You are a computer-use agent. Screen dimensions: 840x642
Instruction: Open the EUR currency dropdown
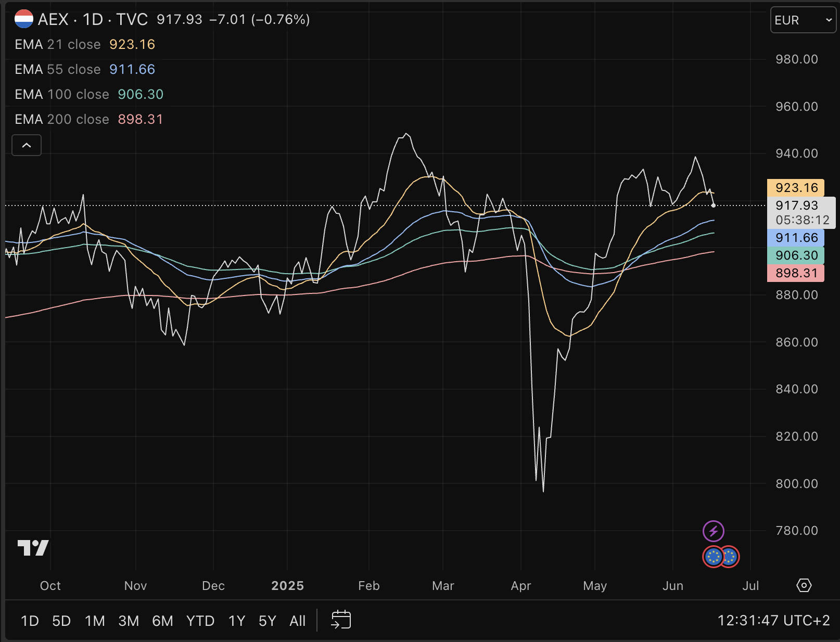tap(803, 20)
